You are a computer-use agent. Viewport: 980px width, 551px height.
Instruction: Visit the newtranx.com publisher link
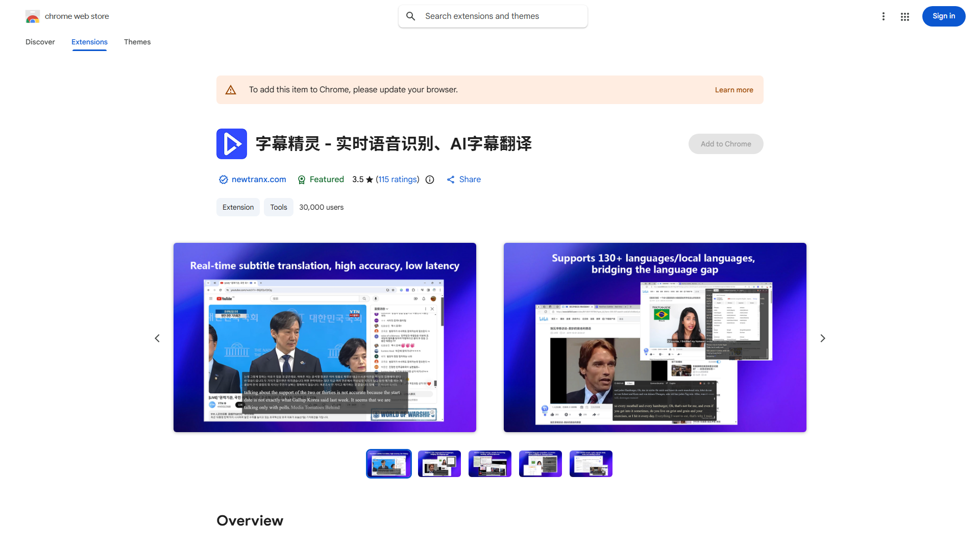coord(258,180)
